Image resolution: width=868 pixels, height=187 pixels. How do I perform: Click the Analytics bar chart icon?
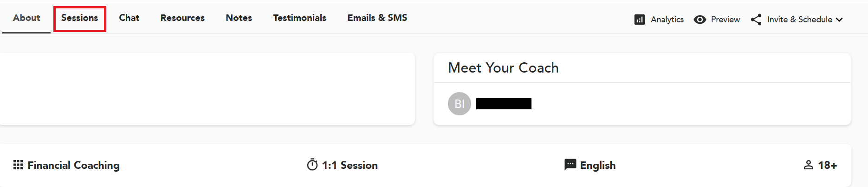coord(639,20)
